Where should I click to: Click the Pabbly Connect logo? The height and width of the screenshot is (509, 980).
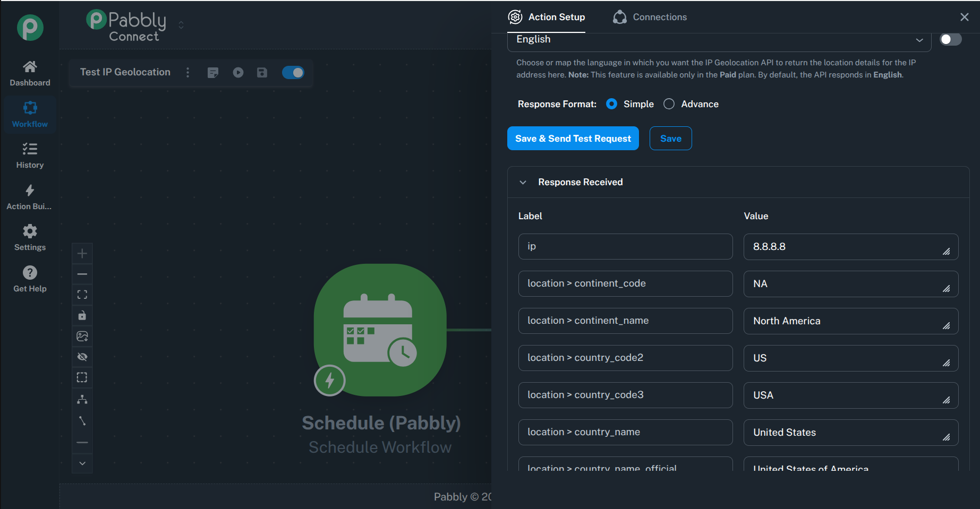126,25
